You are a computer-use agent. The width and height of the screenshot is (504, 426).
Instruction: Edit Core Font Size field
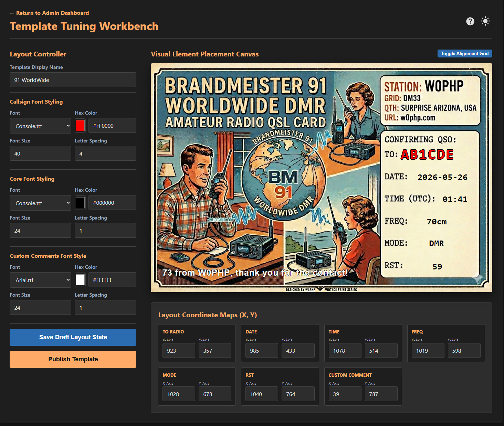(x=40, y=231)
